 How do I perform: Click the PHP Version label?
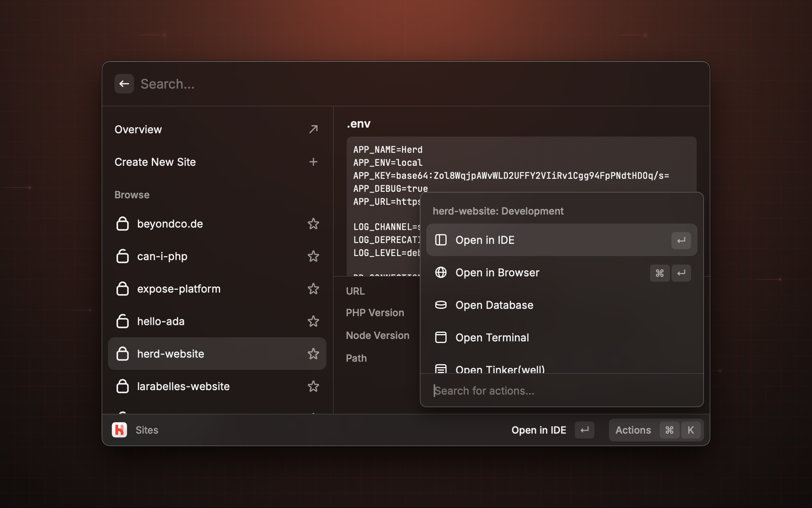(x=375, y=313)
